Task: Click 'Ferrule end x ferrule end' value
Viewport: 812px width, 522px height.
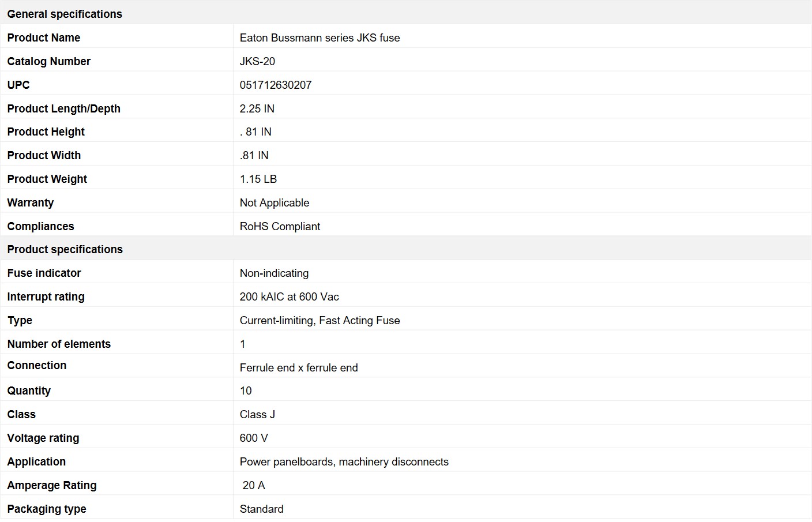Action: [299, 367]
